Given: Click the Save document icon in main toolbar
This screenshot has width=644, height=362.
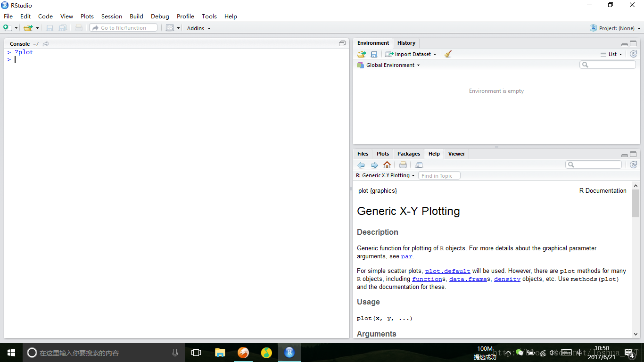Looking at the screenshot, I should (50, 28).
